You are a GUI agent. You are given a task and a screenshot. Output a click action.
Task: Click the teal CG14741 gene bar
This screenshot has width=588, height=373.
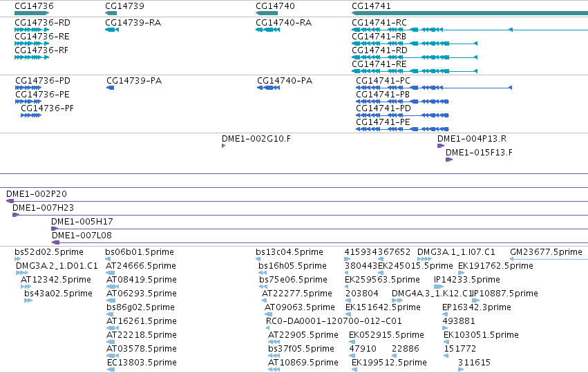point(470,13)
